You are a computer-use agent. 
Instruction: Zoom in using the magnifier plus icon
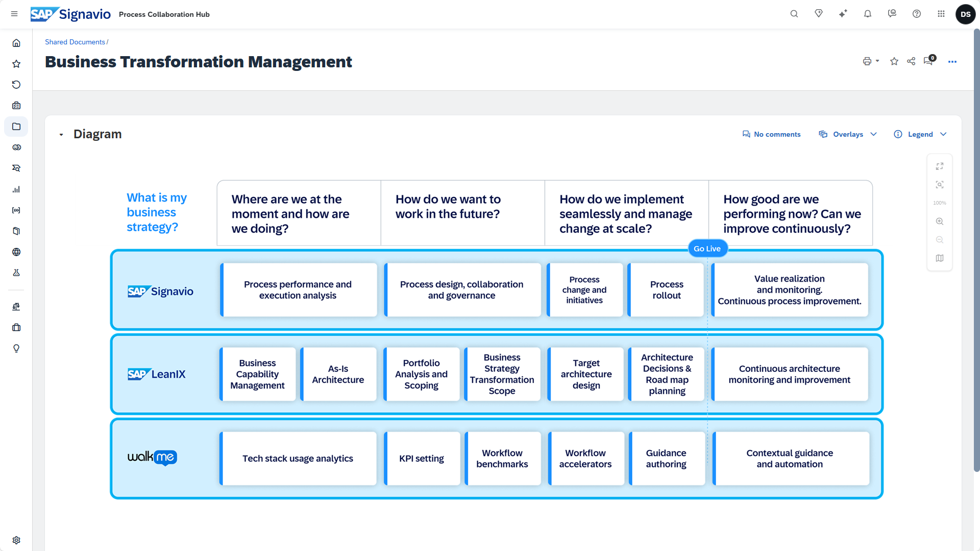(x=940, y=221)
